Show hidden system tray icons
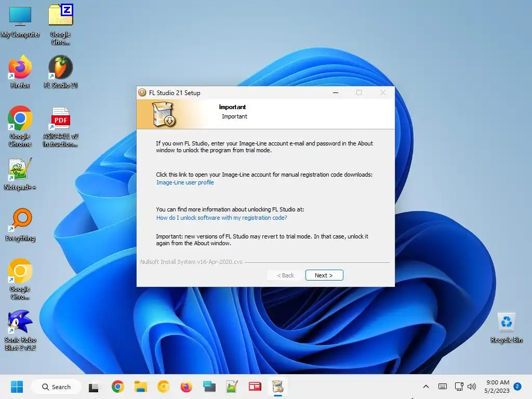532x399 pixels. click(x=426, y=387)
